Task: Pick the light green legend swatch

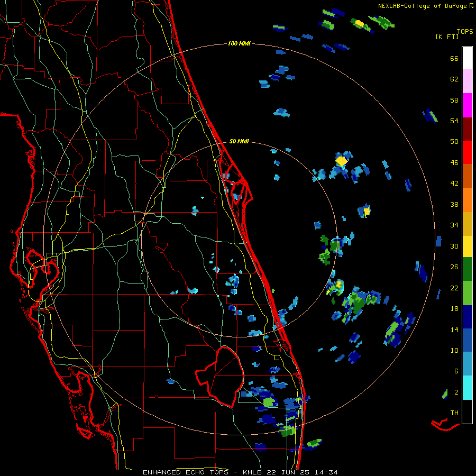Action: coord(467,293)
